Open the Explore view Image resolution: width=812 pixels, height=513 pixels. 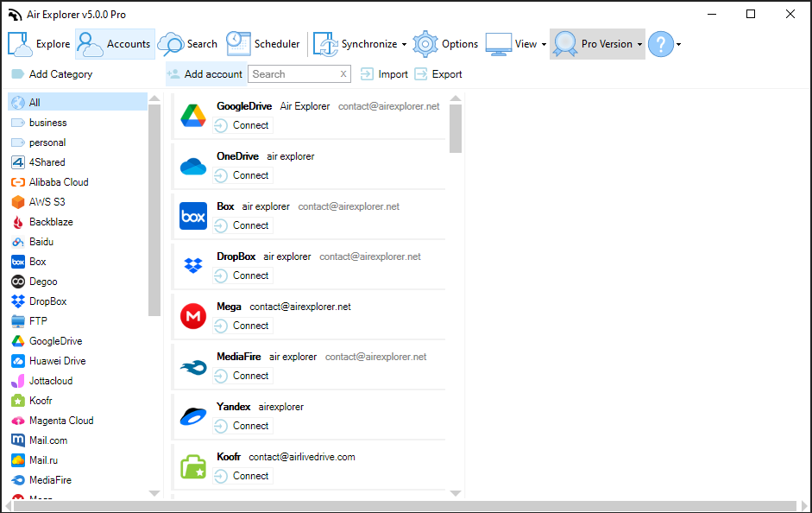coord(40,44)
